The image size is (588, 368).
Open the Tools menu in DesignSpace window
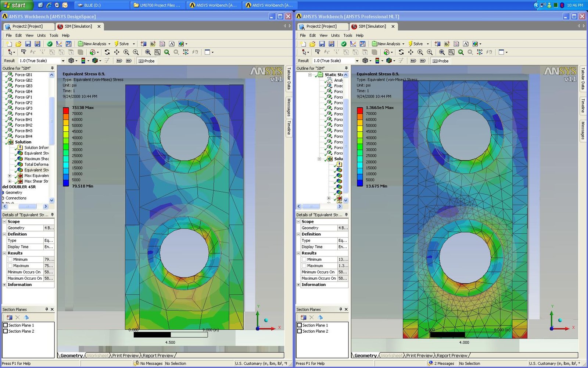tap(54, 35)
